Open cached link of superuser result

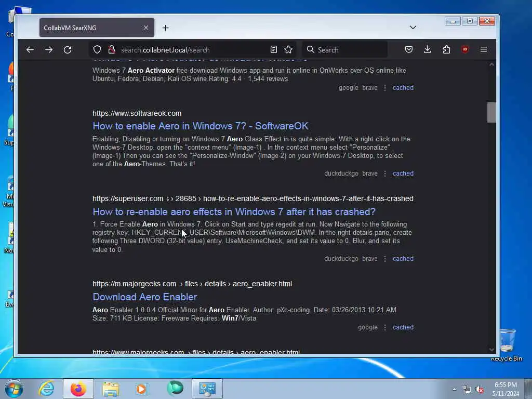(x=403, y=259)
